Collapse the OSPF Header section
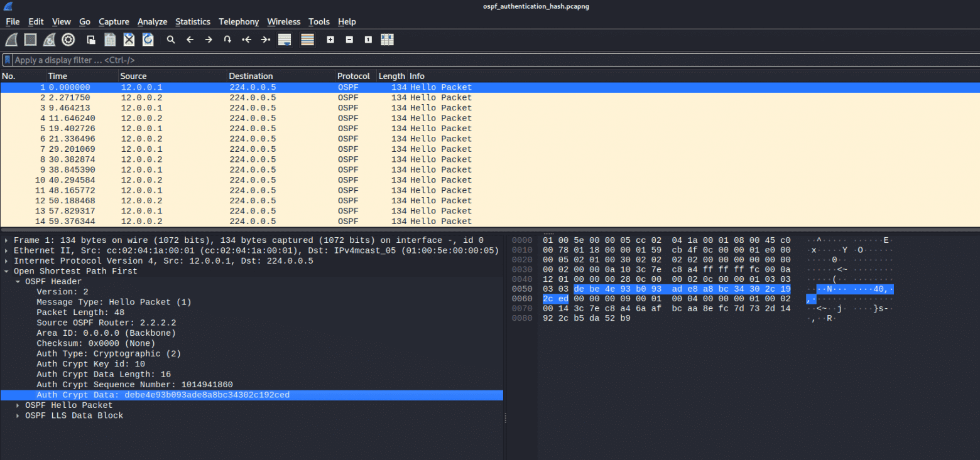This screenshot has height=460, width=980. tap(18, 282)
